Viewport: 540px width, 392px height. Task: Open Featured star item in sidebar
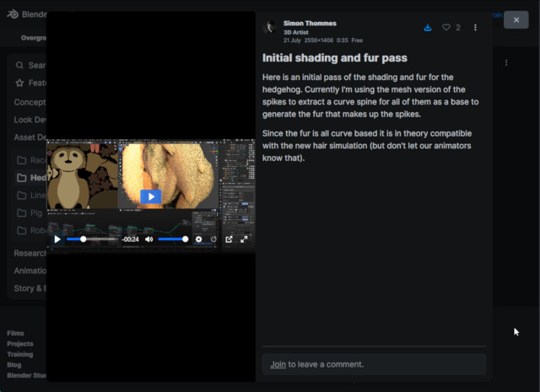click(x=30, y=83)
